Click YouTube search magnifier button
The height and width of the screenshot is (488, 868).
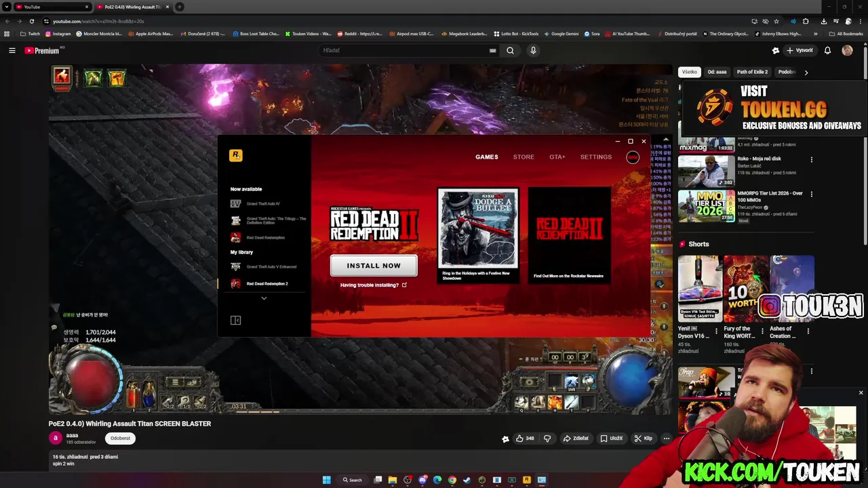click(510, 50)
